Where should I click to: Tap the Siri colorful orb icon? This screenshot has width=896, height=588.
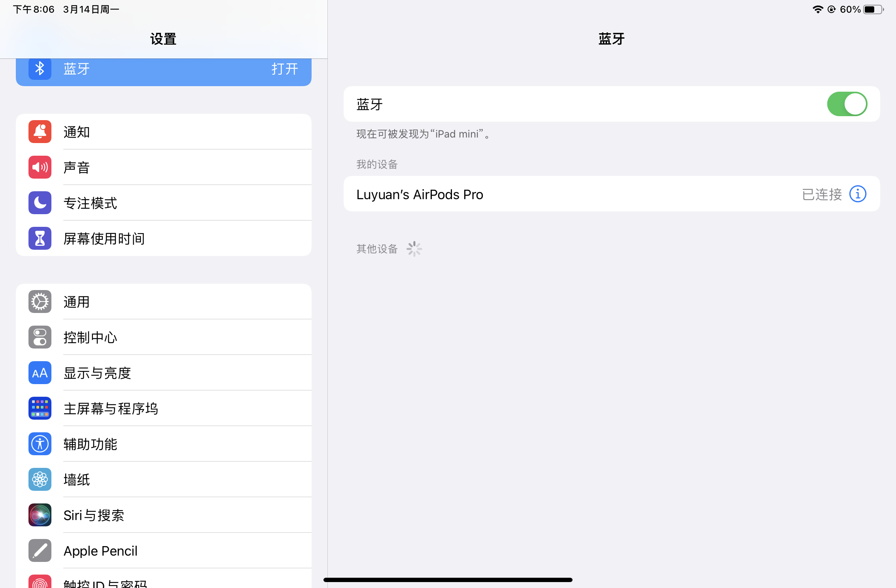(40, 514)
